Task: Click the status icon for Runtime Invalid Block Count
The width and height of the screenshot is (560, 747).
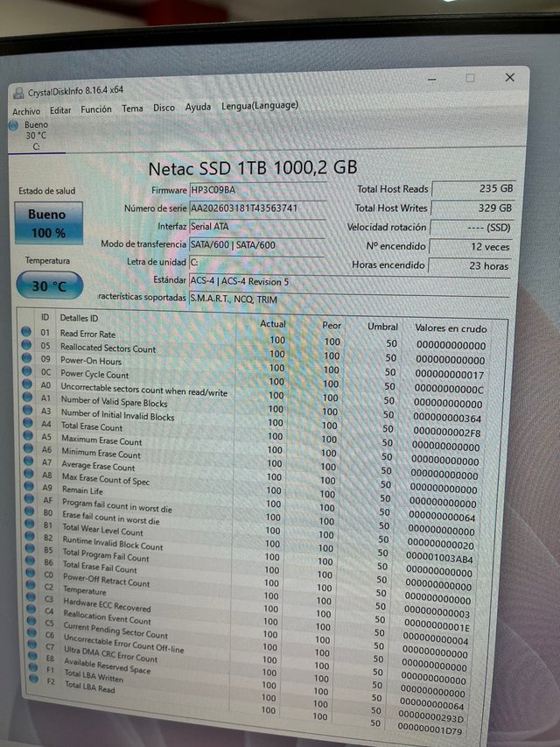Action: (30, 536)
